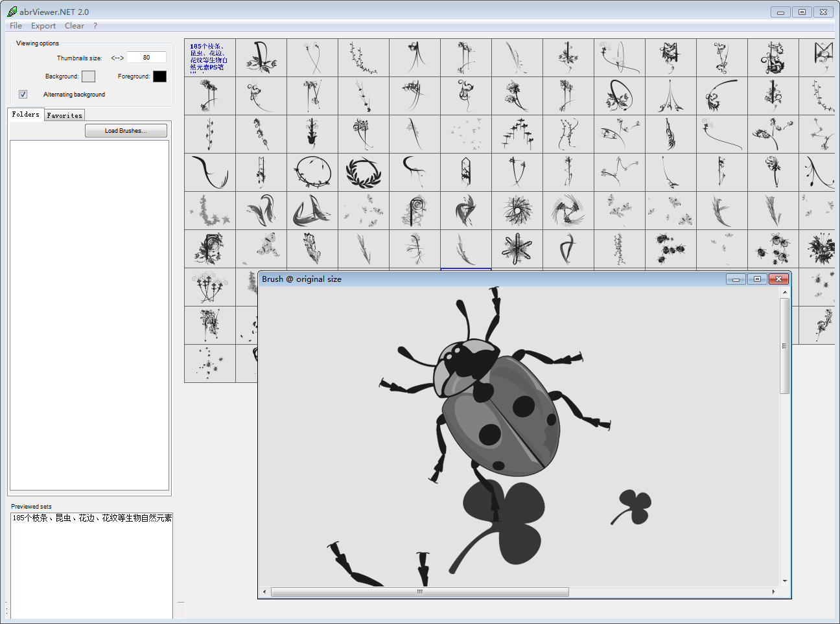Pick the snowflake-shaped brush thumbnail
This screenshot has height=624, width=840.
click(517, 249)
